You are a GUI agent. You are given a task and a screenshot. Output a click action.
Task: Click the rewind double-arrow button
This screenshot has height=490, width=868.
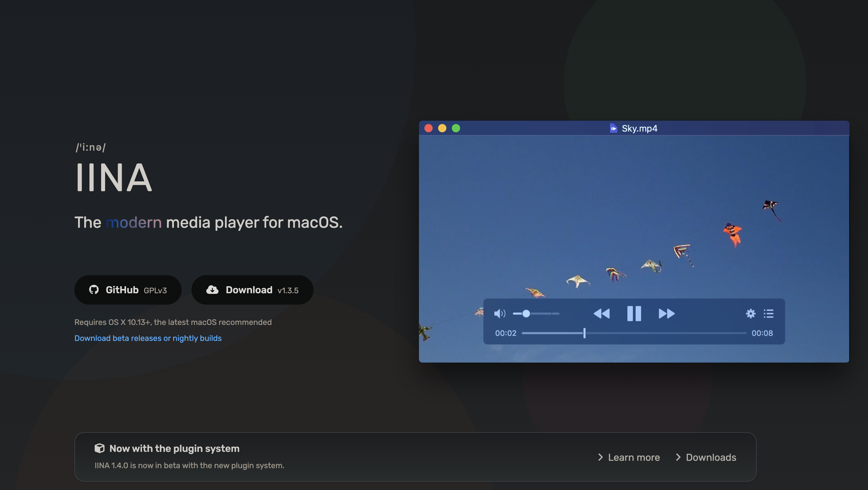(x=602, y=314)
